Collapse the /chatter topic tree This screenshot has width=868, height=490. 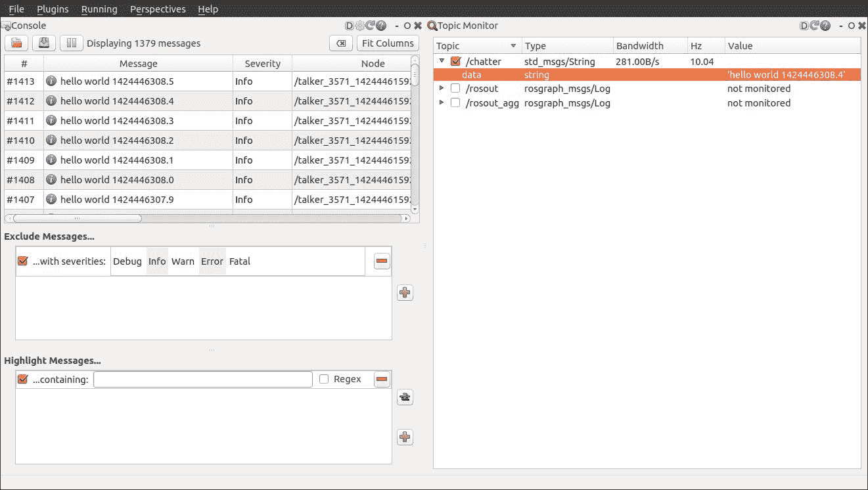coord(442,62)
